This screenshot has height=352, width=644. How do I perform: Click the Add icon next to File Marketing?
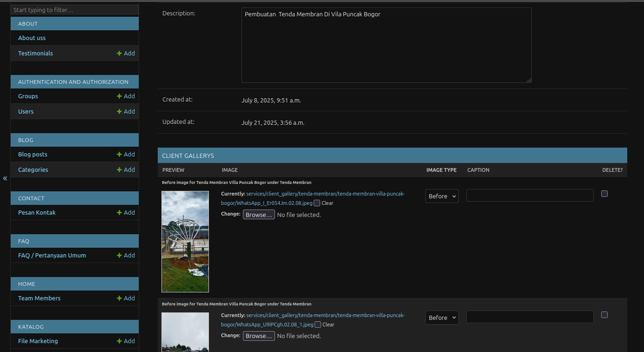[126, 341]
